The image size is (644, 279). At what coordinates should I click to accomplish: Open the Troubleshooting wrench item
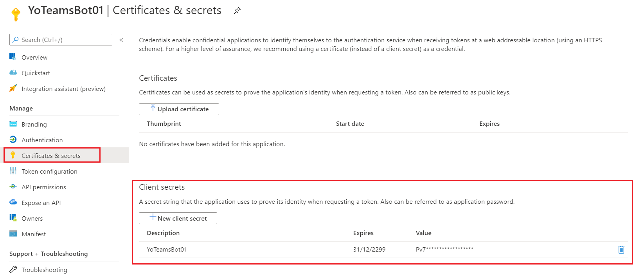(44, 270)
